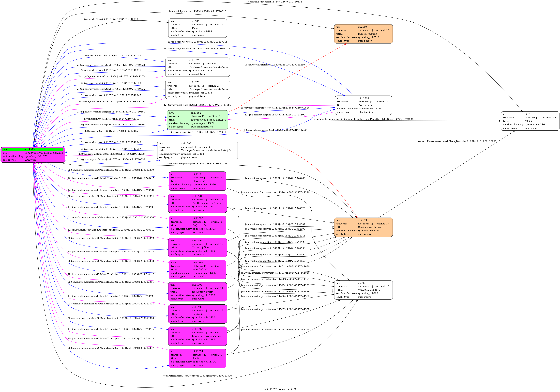
Task: Click the Θεοδωράκης, Μίκης node oi:2163
Action: [363, 227]
